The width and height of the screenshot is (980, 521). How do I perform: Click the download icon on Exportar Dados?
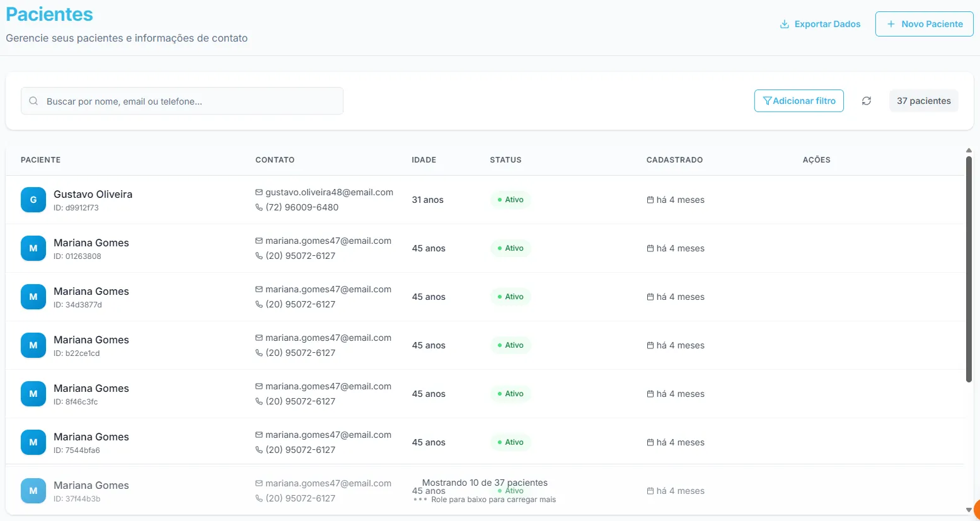[x=785, y=24]
